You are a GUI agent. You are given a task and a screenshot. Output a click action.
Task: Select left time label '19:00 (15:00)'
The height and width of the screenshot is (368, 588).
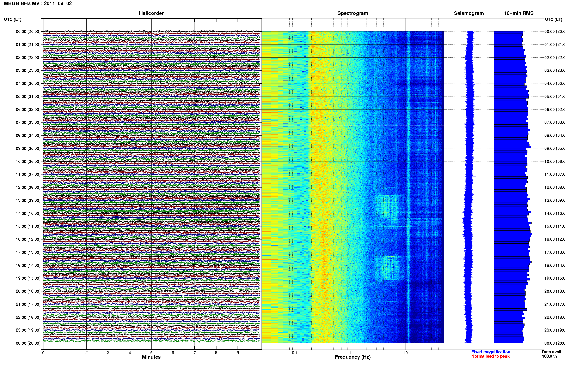tap(28, 278)
